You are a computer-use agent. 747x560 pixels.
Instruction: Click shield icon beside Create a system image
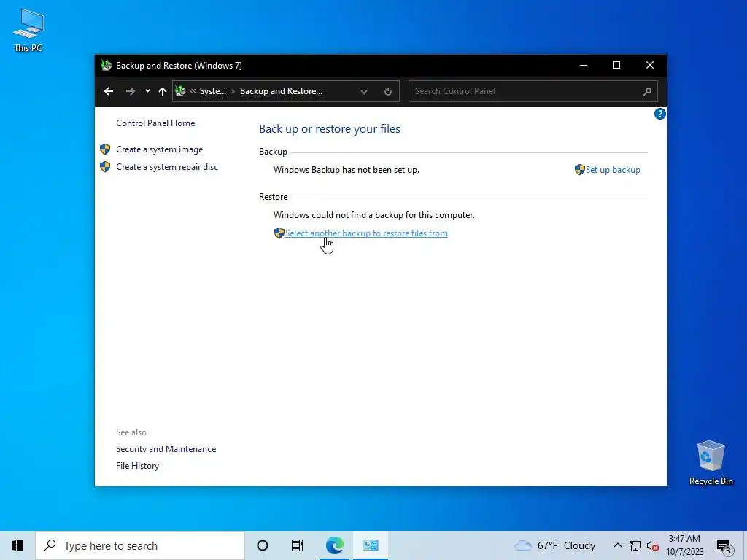pyautogui.click(x=105, y=149)
